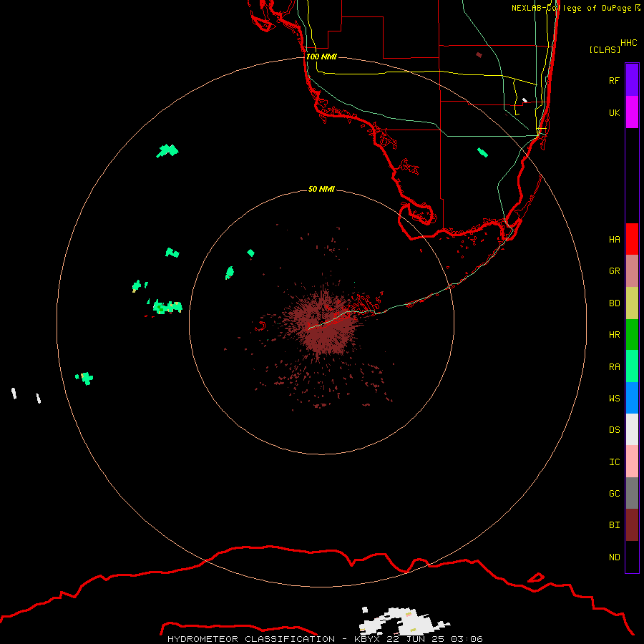This screenshot has height=644, width=644.
Task: Click the 50 NMI range ring label
Action: (x=321, y=189)
